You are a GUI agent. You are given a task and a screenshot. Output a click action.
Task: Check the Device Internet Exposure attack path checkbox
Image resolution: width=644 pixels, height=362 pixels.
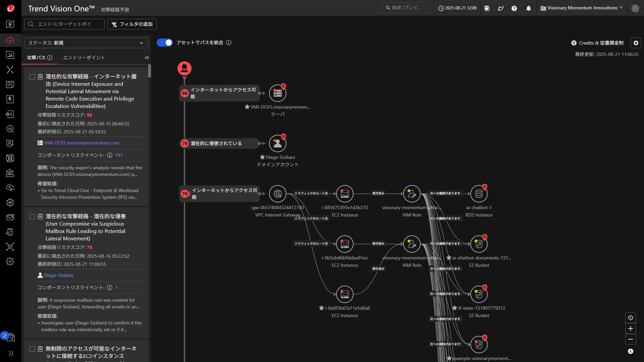(32, 77)
